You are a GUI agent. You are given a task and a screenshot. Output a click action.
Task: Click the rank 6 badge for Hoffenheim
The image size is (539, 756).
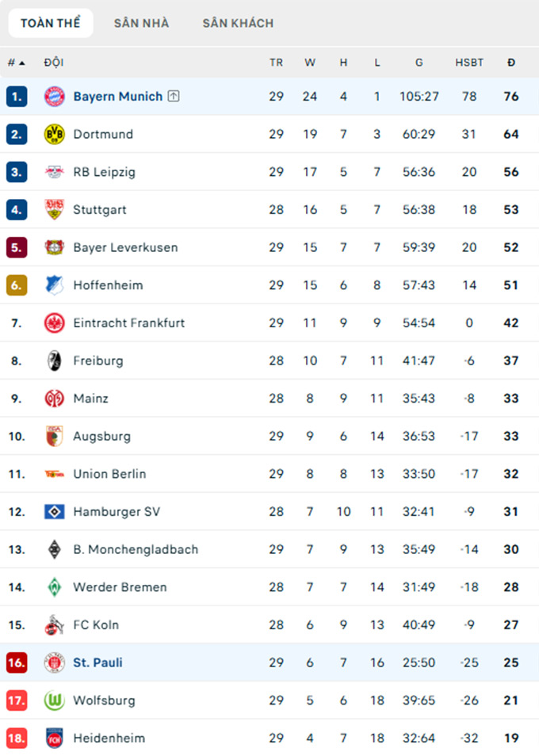pos(17,285)
